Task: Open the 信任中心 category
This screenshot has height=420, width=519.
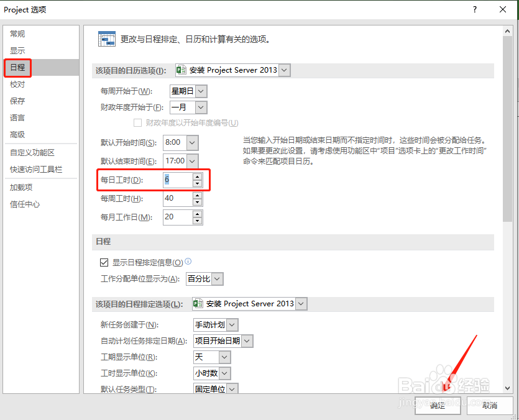Action: click(42, 204)
